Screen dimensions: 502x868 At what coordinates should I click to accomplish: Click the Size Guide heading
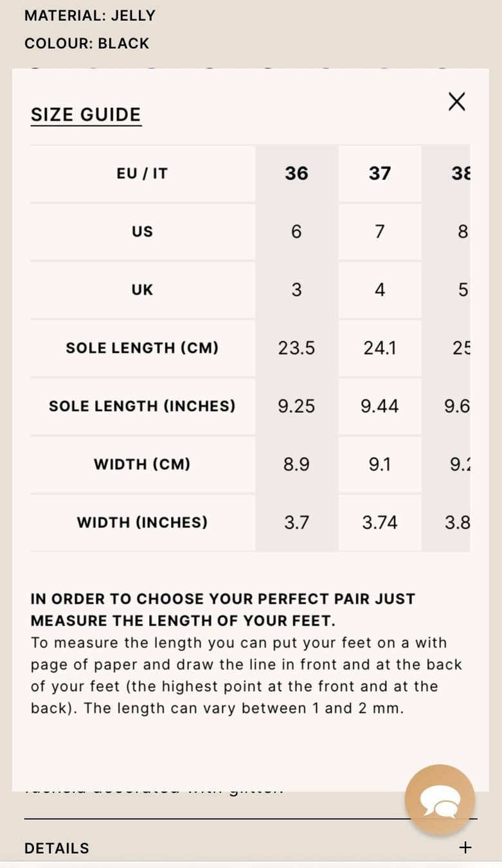[86, 114]
